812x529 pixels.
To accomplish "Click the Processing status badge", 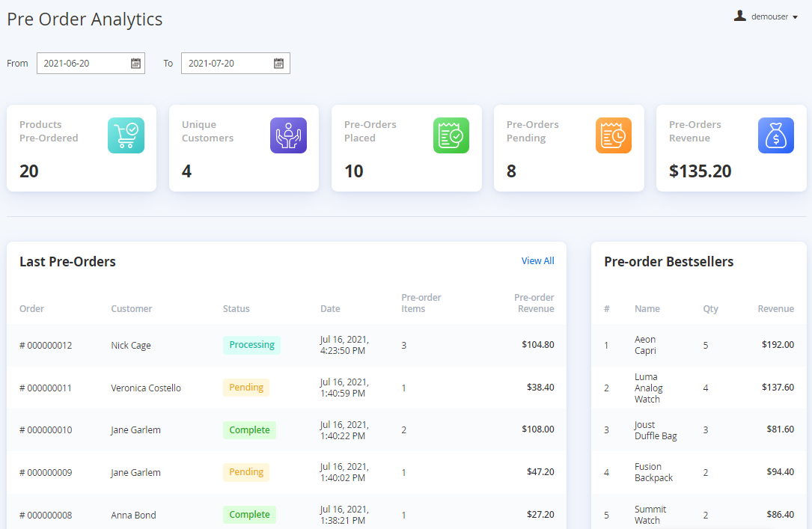I will (x=251, y=345).
